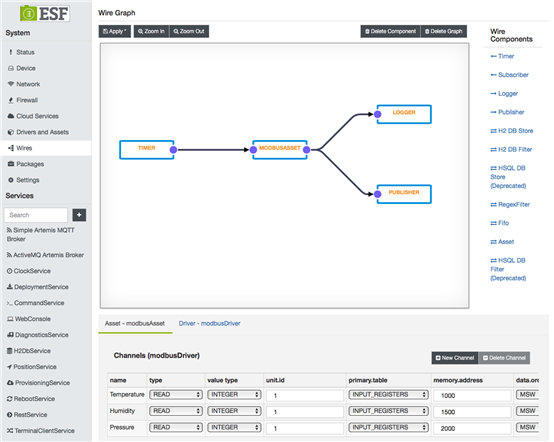Viewport: 554px width, 442px height.
Task: Click the TIMER output port
Action: click(x=173, y=150)
